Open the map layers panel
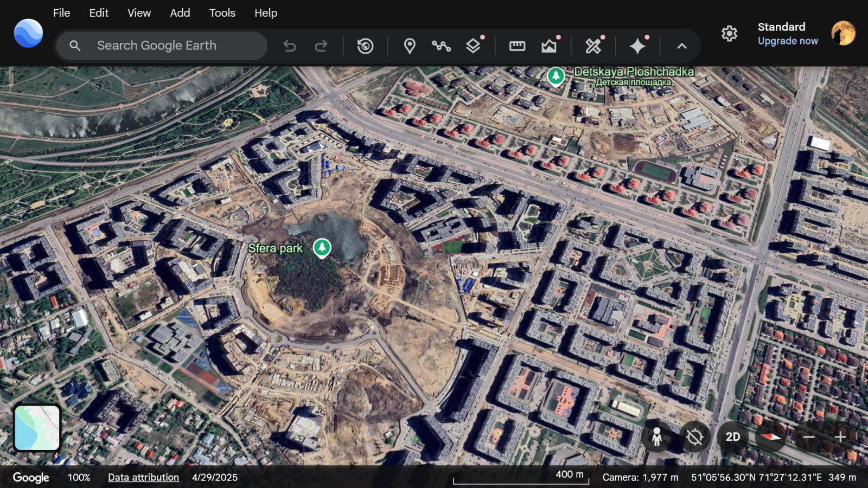Screen dimensions: 868x488 click(x=473, y=46)
